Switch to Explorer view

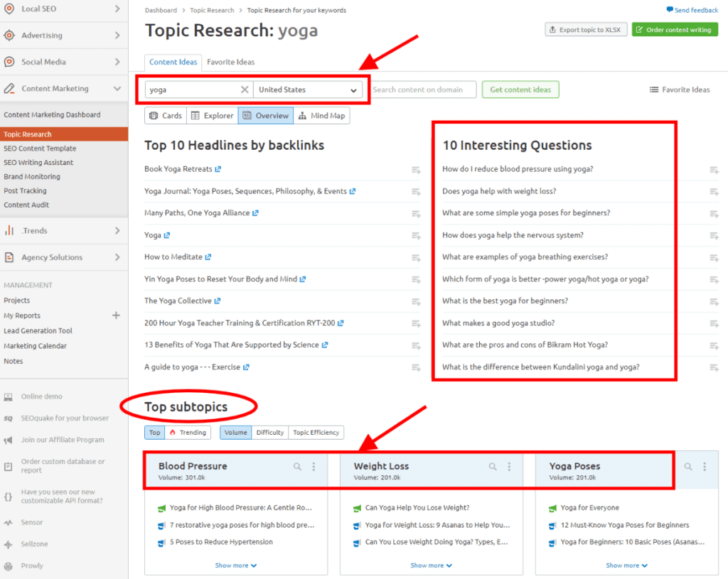pyautogui.click(x=212, y=116)
